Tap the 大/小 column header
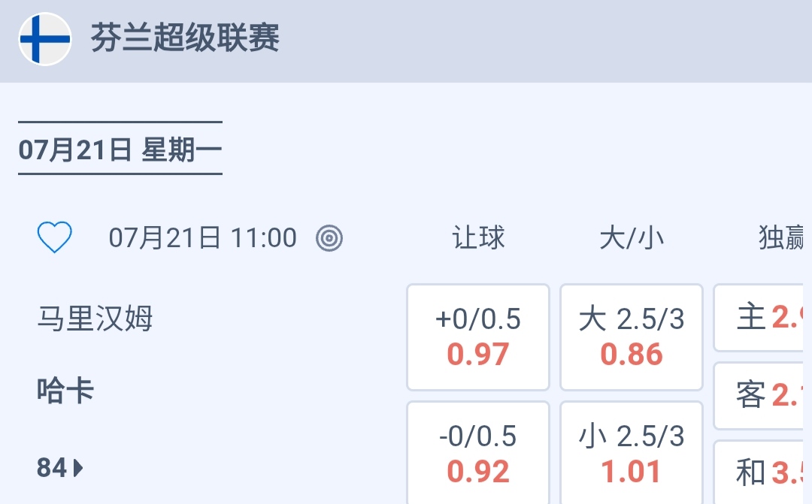Screen dimensions: 812x504 click(x=632, y=238)
